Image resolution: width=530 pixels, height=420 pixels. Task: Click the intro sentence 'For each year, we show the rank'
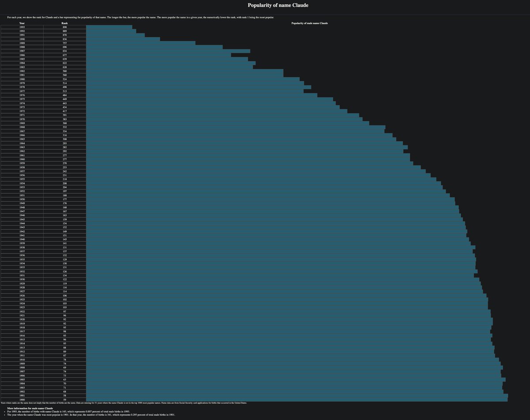[140, 17]
